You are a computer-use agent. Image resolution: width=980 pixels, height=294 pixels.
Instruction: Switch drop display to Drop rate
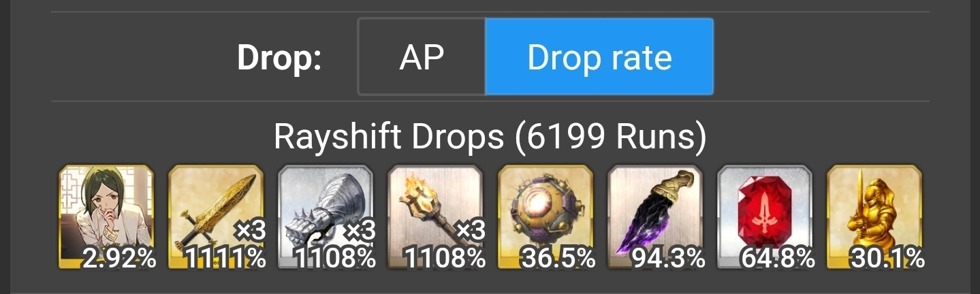tap(599, 57)
